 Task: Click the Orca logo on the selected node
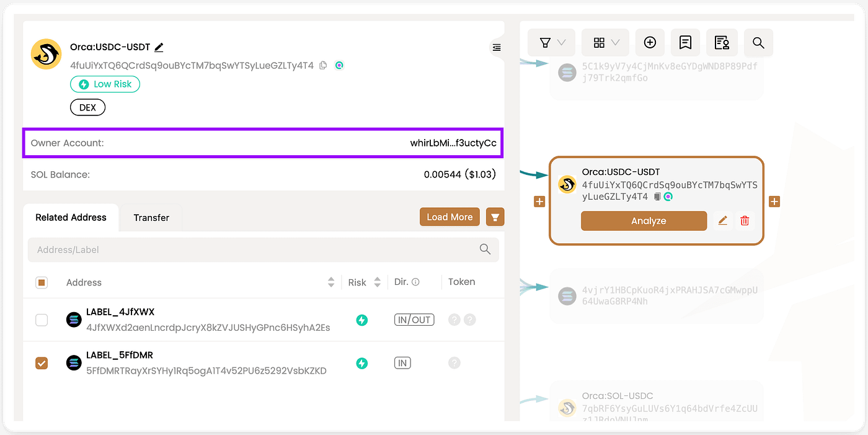567,184
